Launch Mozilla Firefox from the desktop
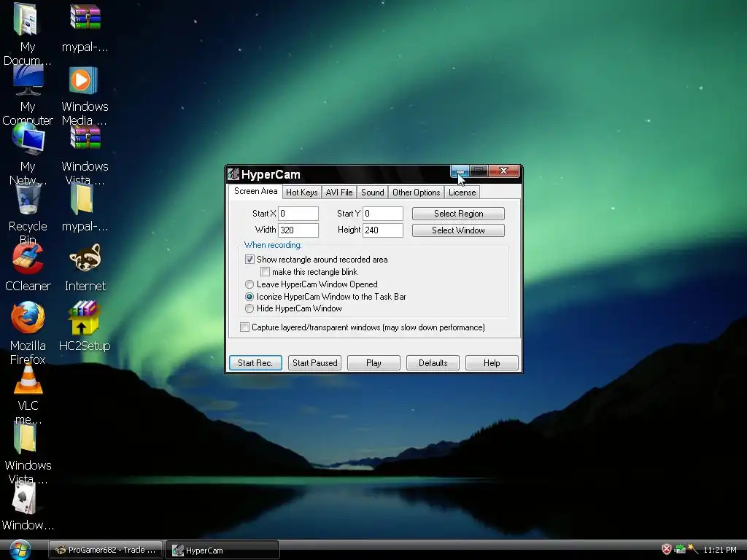This screenshot has height=560, width=747. [28, 318]
